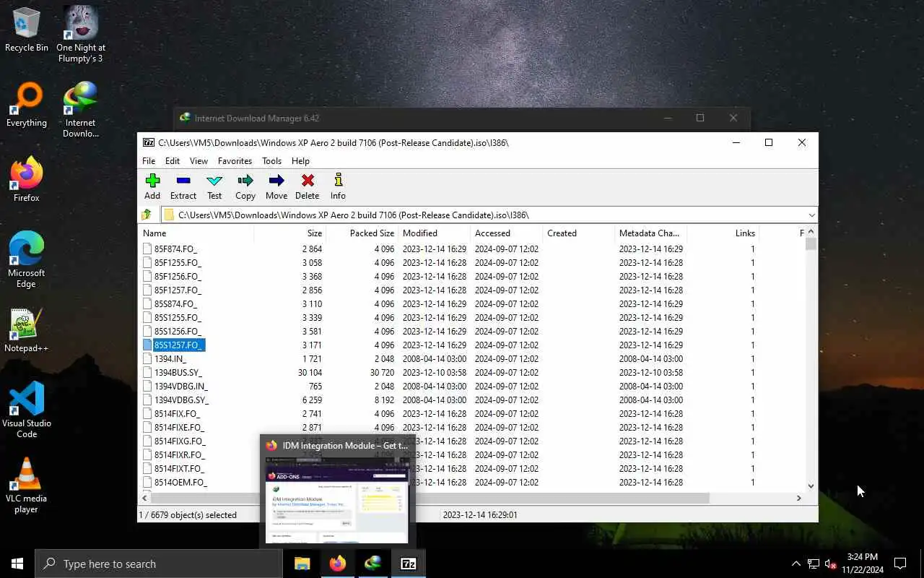Open the Tools menu
924x578 pixels.
point(272,161)
